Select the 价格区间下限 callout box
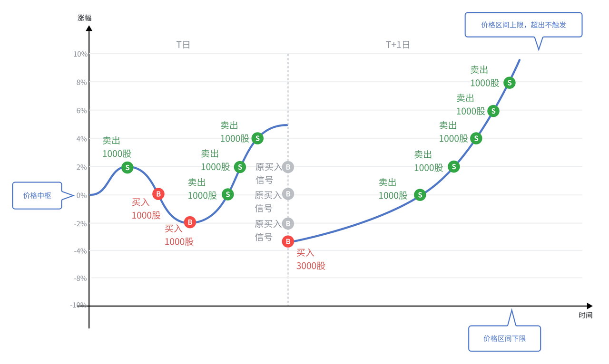 click(504, 338)
